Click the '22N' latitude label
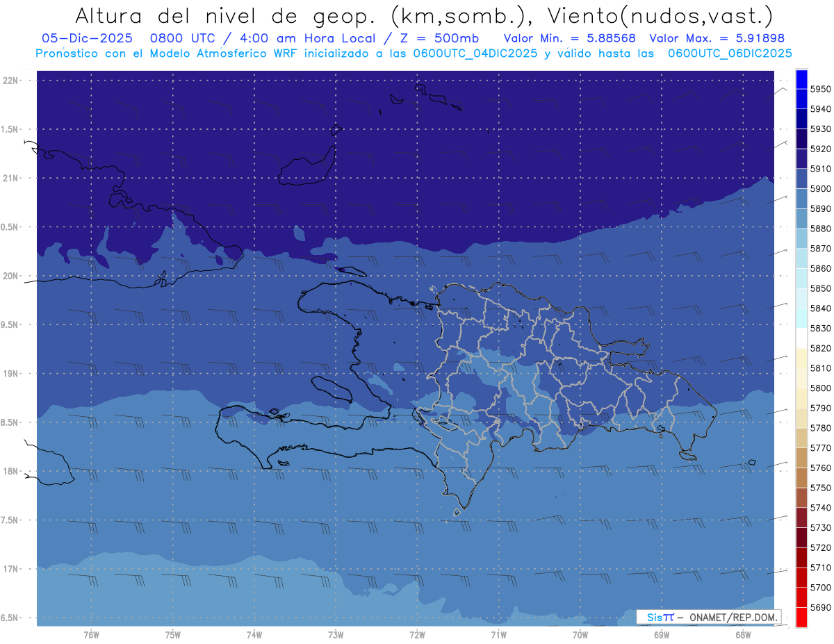 pyautogui.click(x=11, y=81)
